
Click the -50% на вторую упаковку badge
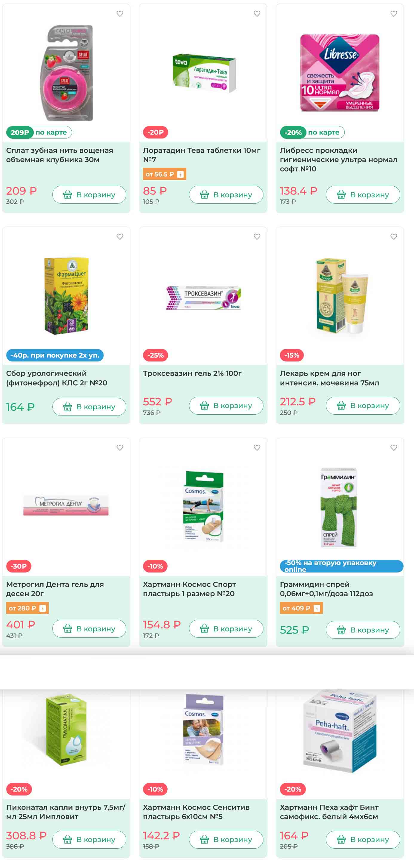[341, 566]
